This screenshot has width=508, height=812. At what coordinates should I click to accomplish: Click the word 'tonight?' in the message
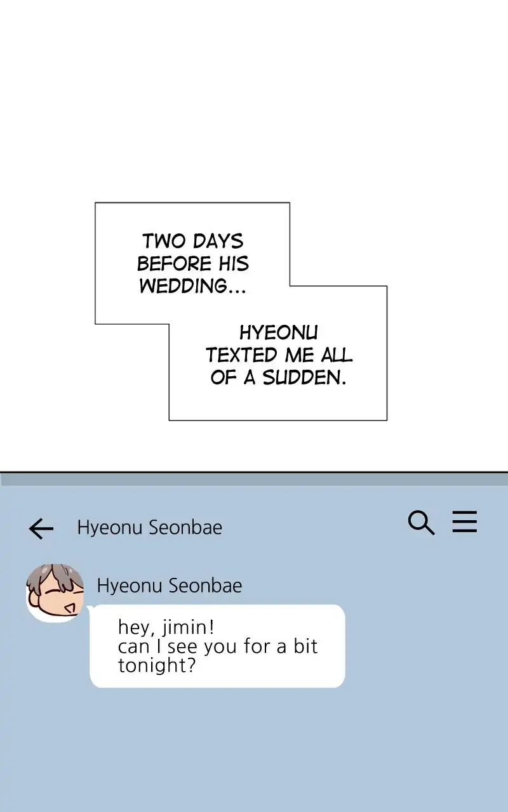[157, 665]
